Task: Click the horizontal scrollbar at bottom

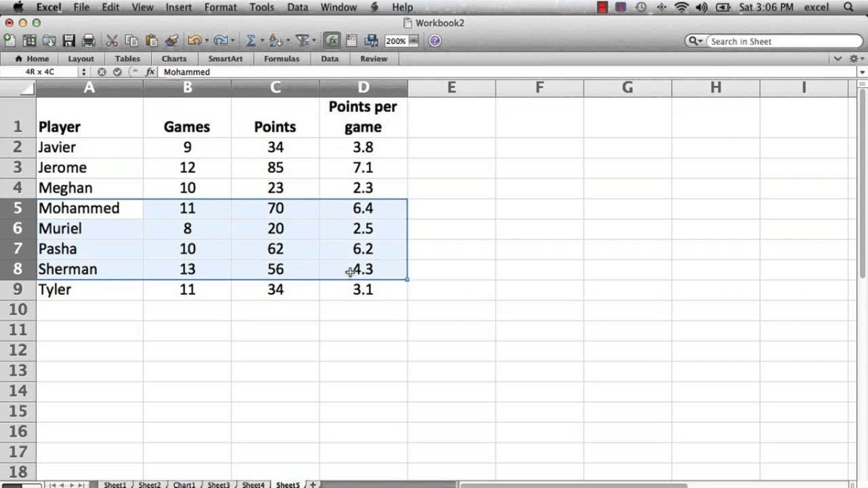Action: 573,484
